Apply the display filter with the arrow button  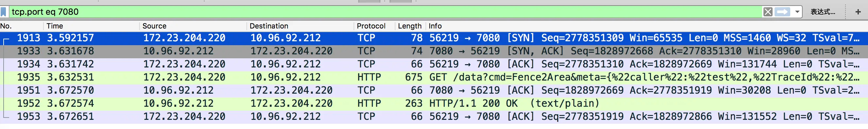[782, 12]
